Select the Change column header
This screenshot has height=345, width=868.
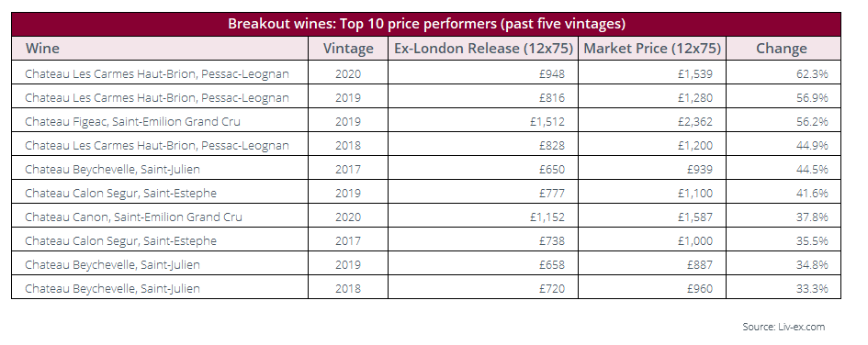click(781, 49)
